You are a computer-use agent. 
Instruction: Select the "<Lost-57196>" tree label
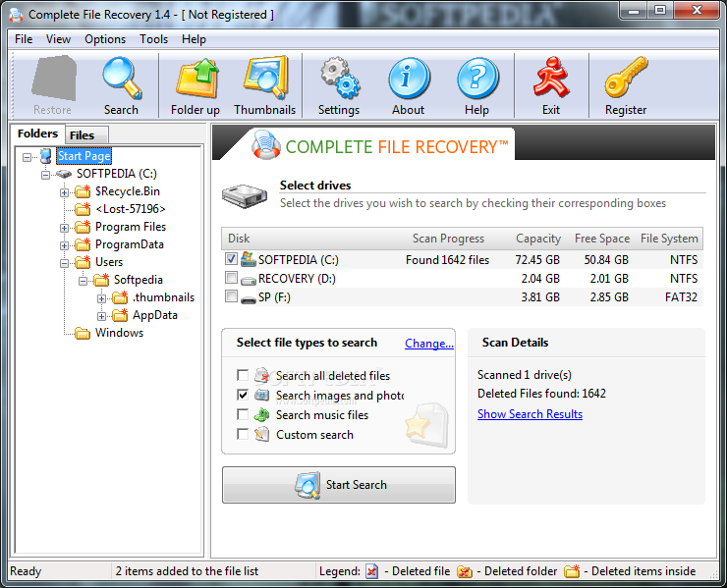131,209
